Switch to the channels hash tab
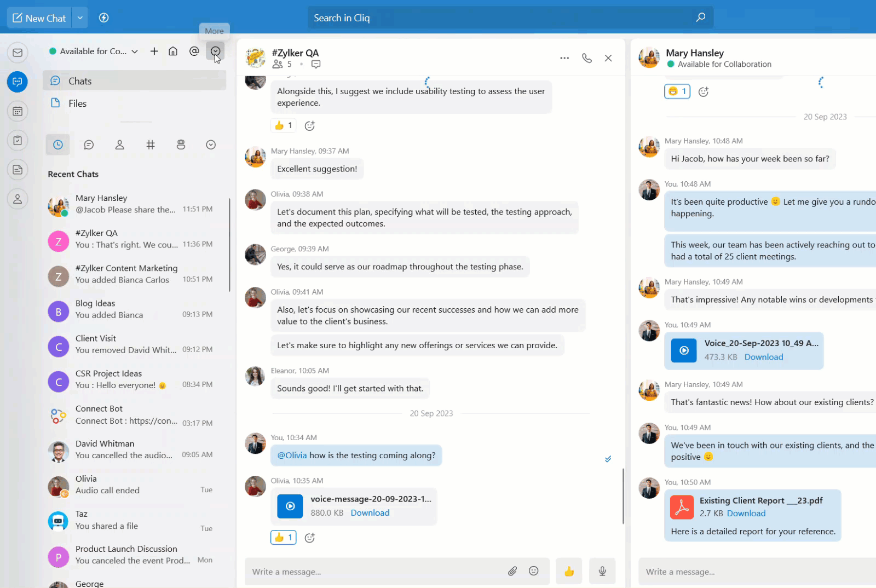Screen dimensions: 876x588 (x=151, y=145)
